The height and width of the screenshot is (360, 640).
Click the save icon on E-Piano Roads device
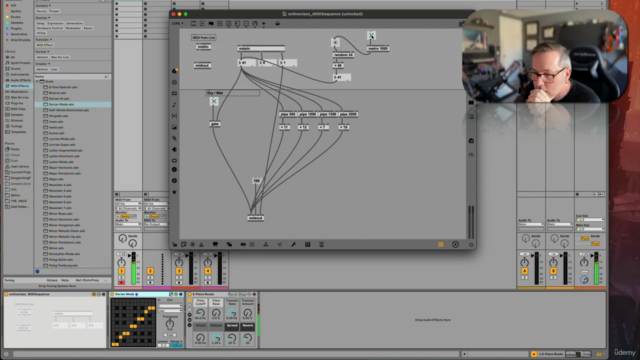[254, 294]
